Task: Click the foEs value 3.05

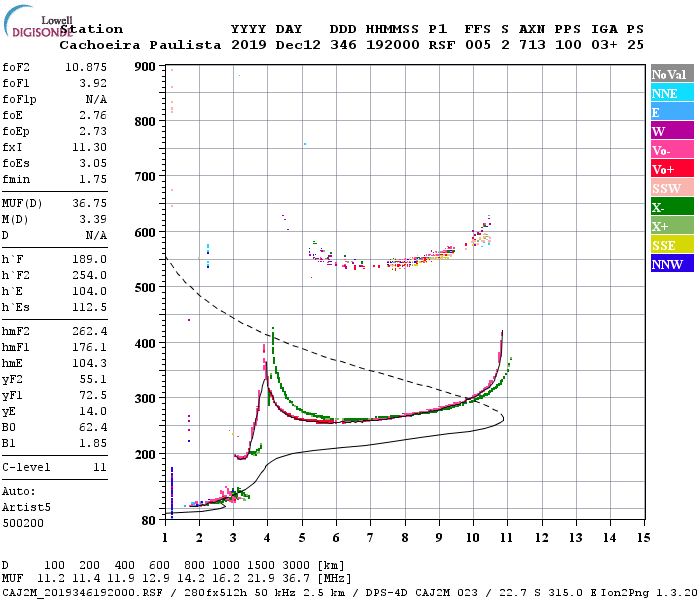Action: click(x=93, y=163)
